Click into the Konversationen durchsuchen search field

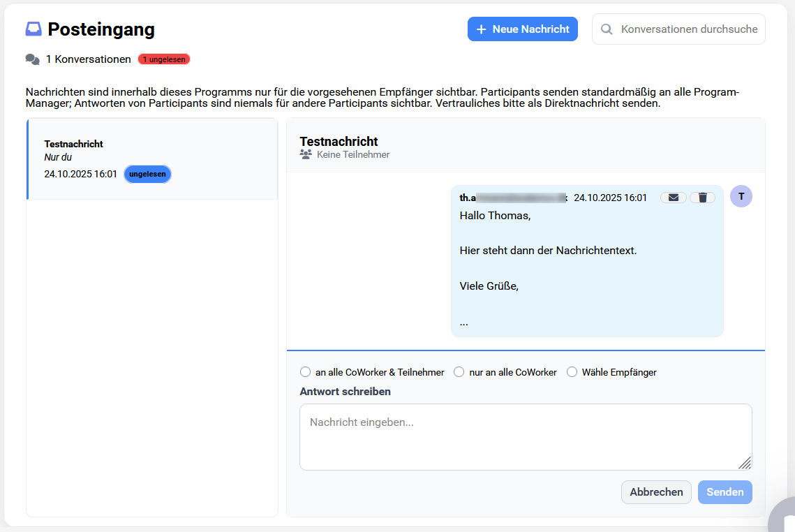point(688,29)
